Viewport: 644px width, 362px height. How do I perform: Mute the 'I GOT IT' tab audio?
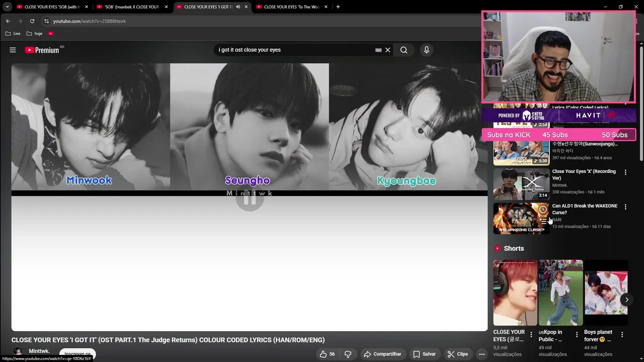pyautogui.click(x=238, y=7)
